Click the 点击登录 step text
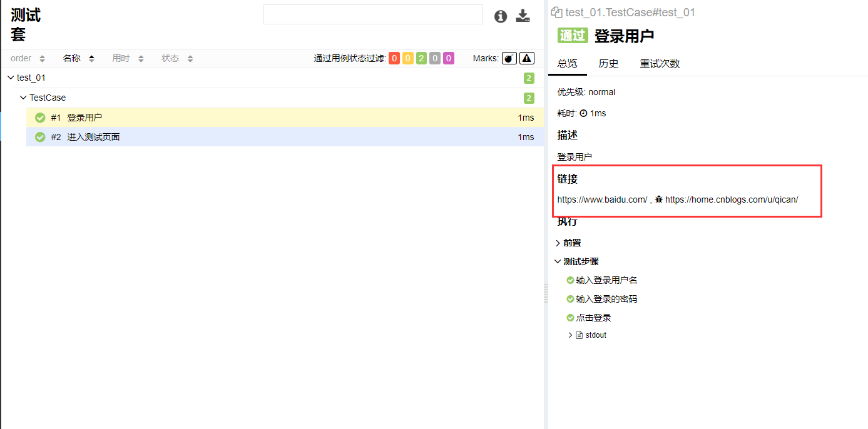The width and height of the screenshot is (868, 429). pos(594,318)
